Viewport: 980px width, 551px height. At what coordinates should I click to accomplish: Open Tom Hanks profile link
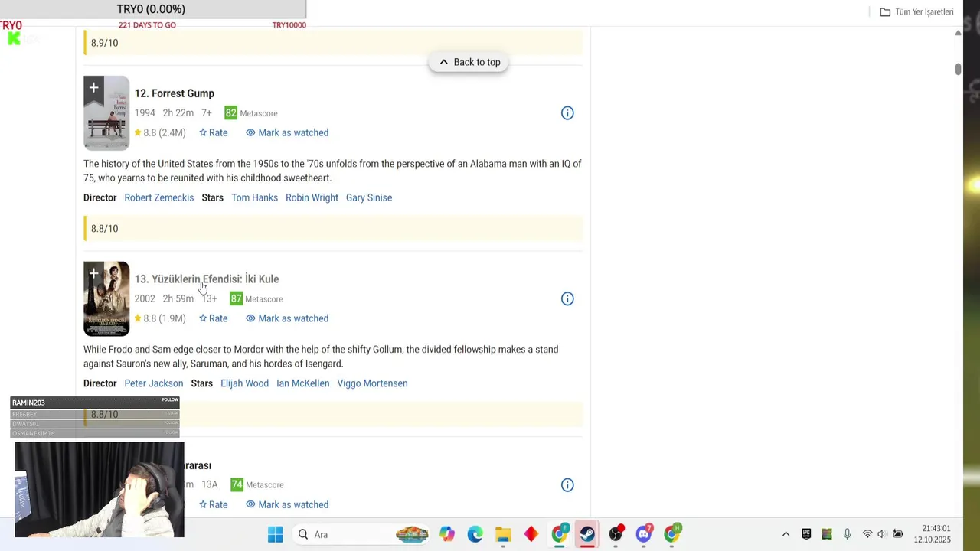[x=254, y=197]
